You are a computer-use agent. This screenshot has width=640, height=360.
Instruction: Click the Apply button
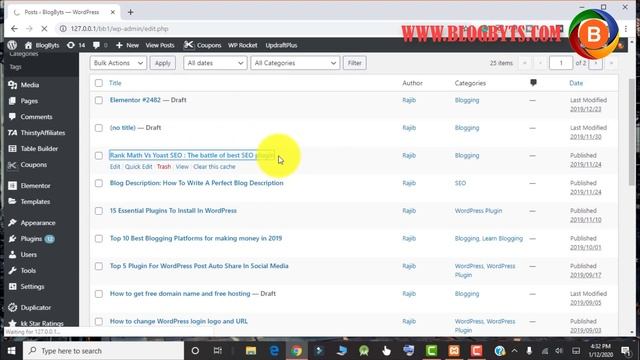pyautogui.click(x=162, y=63)
